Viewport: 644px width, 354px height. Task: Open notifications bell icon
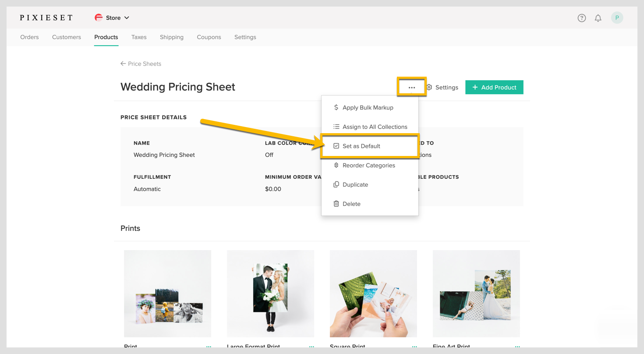coord(598,18)
